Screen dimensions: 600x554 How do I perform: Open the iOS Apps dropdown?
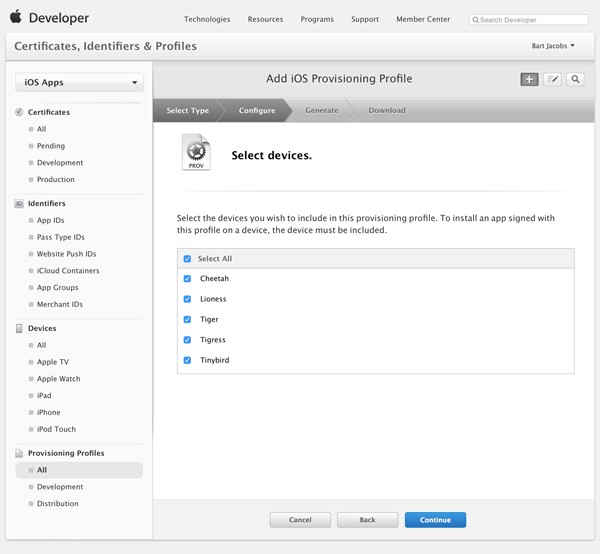[x=80, y=82]
